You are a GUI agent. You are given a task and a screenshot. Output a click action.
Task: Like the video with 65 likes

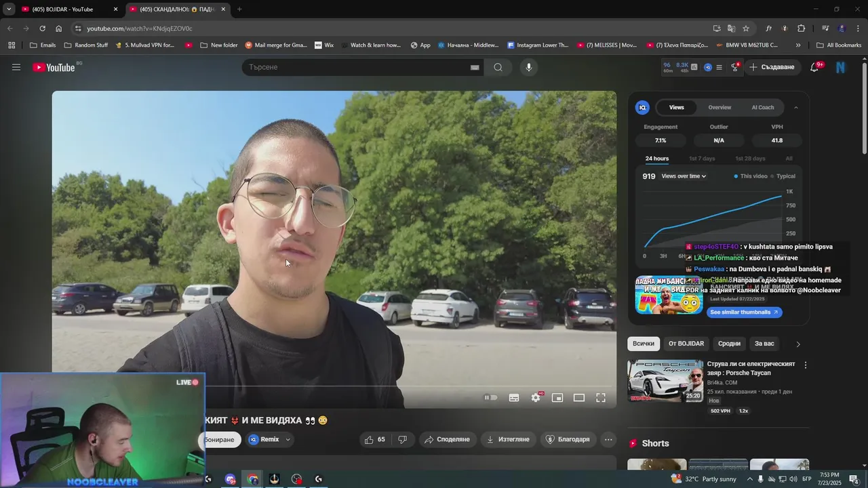pyautogui.click(x=375, y=439)
